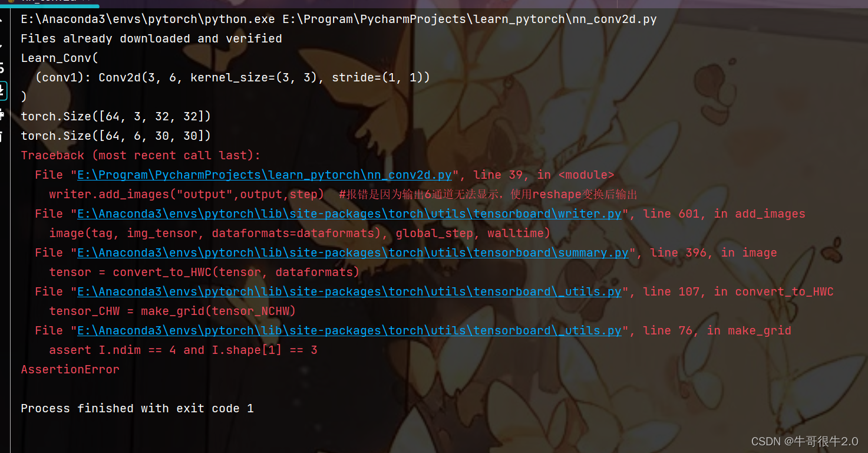Open the tensorboard writer.py file link

point(349,214)
